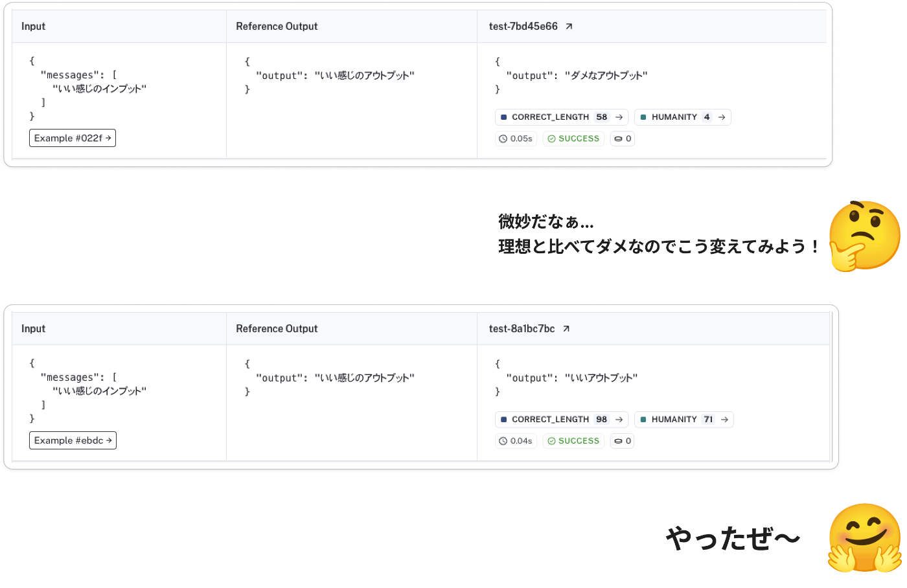Click the 0.05s latency badge

(x=516, y=139)
